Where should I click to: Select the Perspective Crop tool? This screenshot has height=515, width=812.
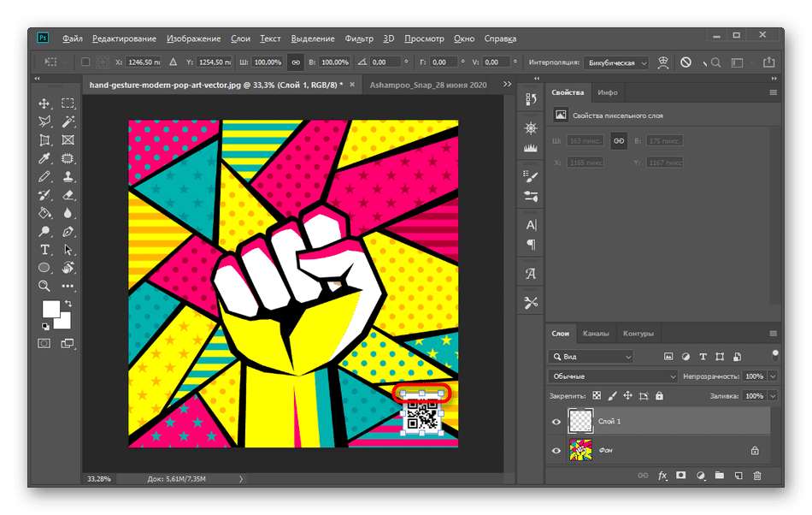[x=44, y=140]
